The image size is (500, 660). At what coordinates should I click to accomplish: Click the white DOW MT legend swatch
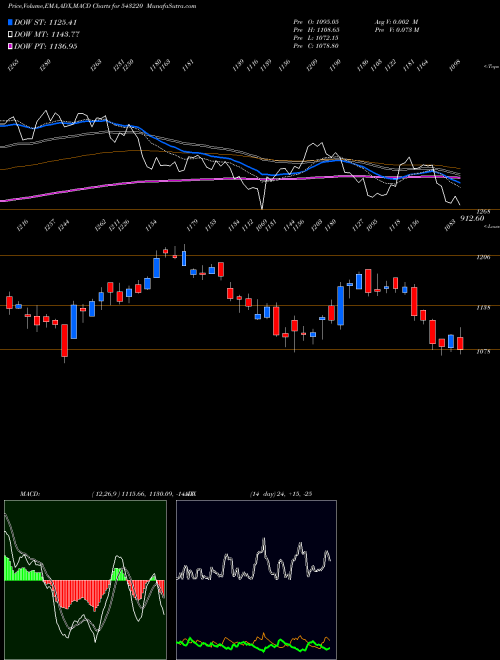[10, 34]
